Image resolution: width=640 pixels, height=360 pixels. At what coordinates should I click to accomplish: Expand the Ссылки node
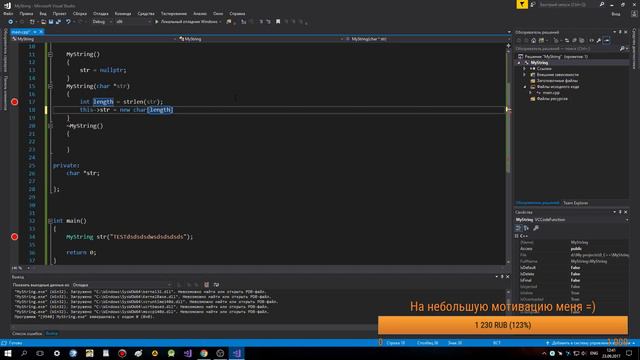[525, 69]
